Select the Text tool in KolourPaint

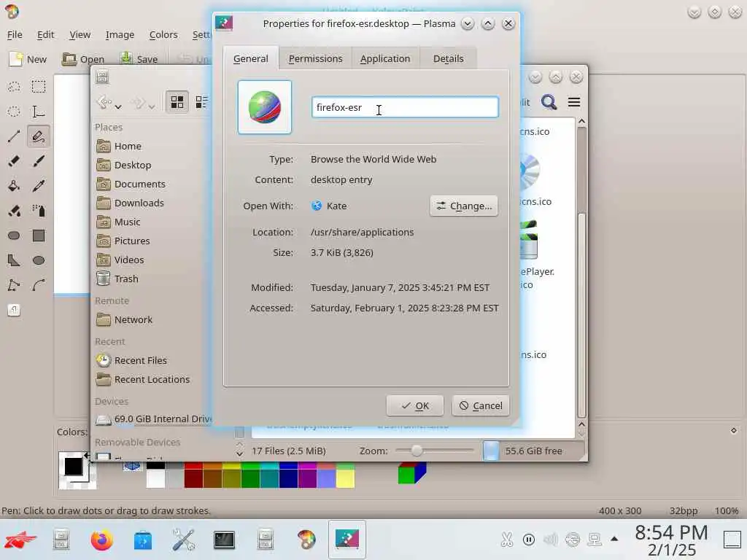(x=39, y=112)
